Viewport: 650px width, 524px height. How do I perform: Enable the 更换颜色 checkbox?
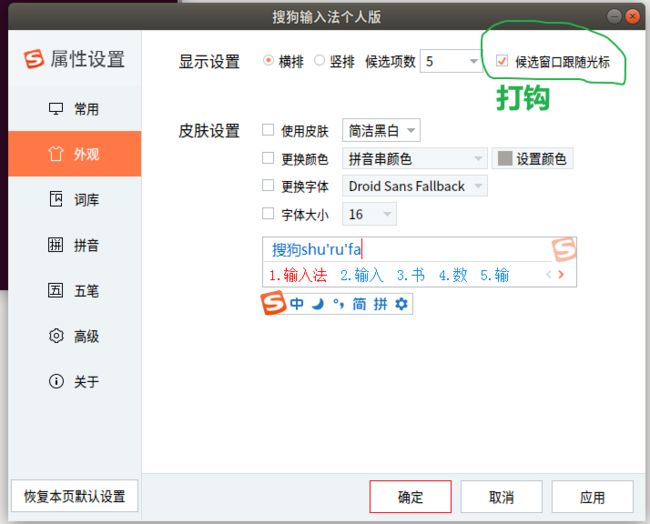tap(268, 158)
